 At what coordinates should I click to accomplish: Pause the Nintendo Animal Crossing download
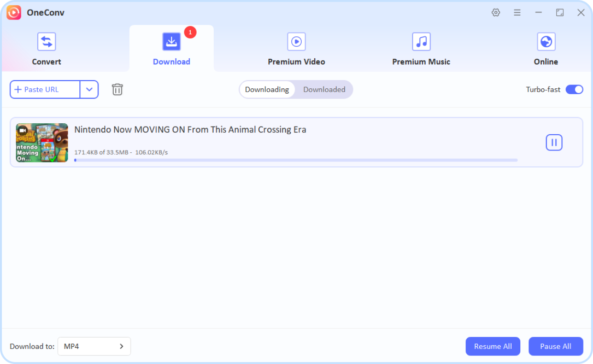pos(554,142)
